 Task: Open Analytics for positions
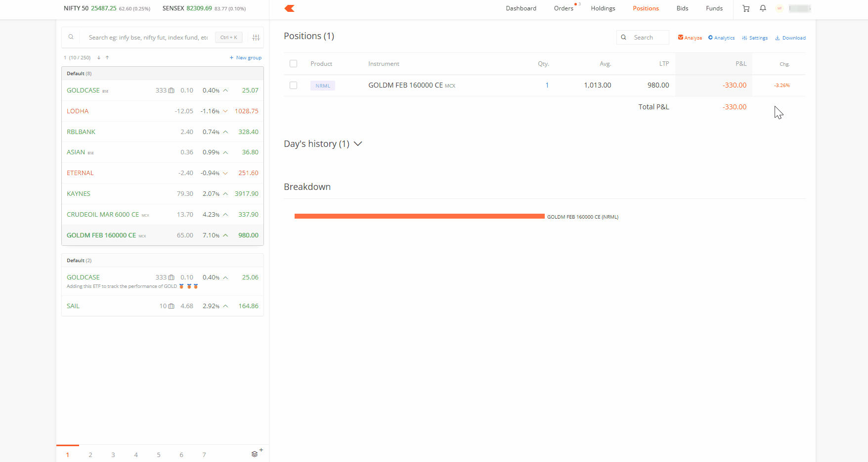pos(721,38)
